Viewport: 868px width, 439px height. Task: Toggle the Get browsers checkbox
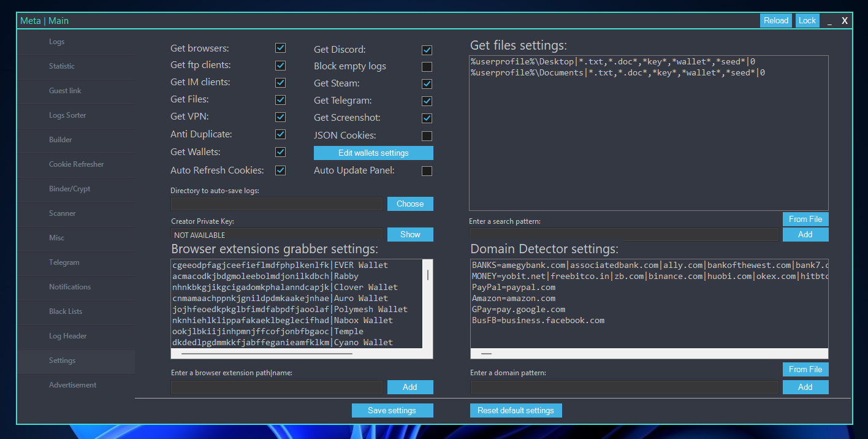coord(280,48)
